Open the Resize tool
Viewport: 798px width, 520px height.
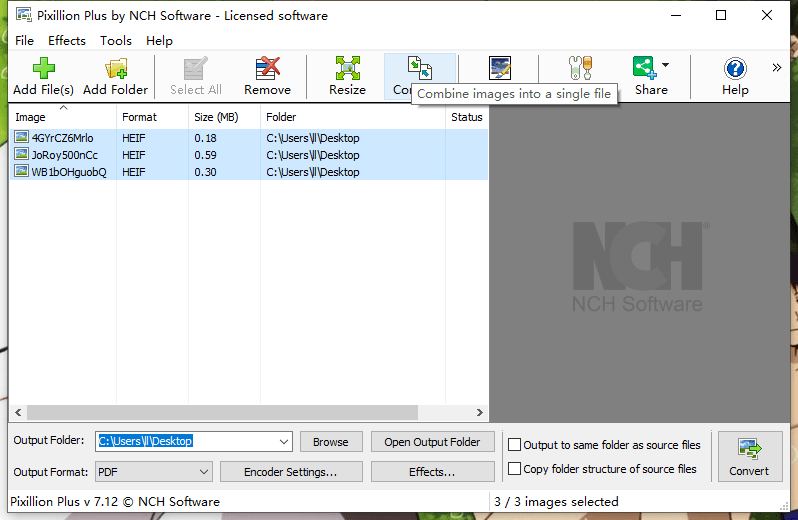pos(348,76)
